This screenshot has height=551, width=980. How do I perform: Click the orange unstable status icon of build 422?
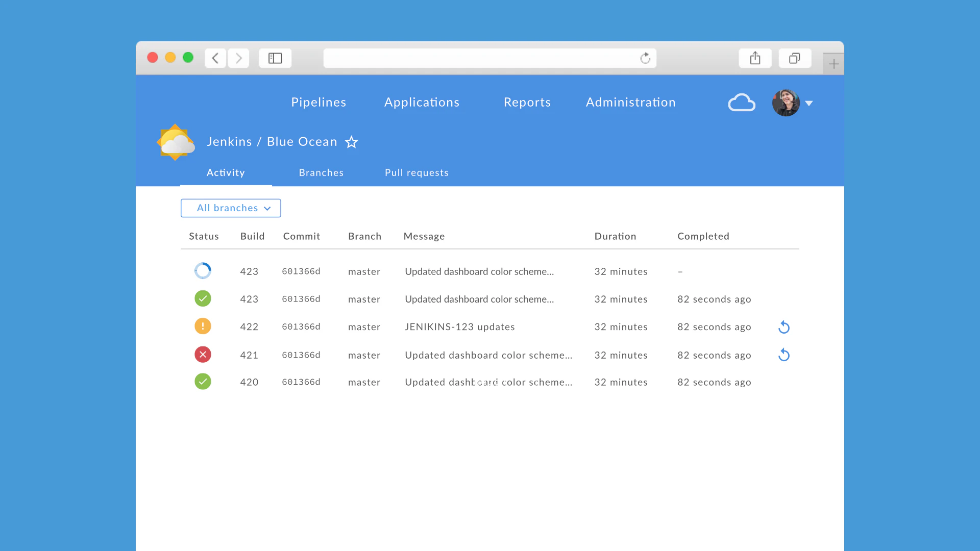pos(203,326)
